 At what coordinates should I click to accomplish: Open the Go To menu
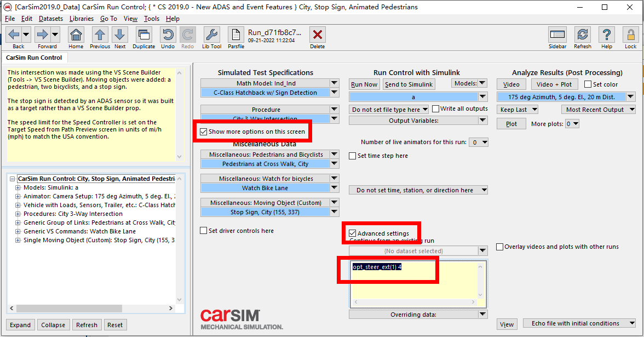[109, 19]
